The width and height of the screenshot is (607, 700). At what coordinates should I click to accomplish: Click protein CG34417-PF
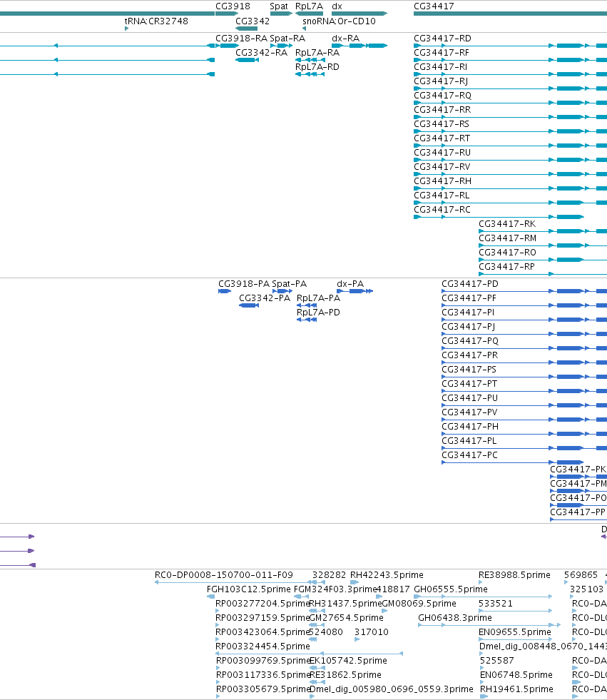click(x=469, y=298)
